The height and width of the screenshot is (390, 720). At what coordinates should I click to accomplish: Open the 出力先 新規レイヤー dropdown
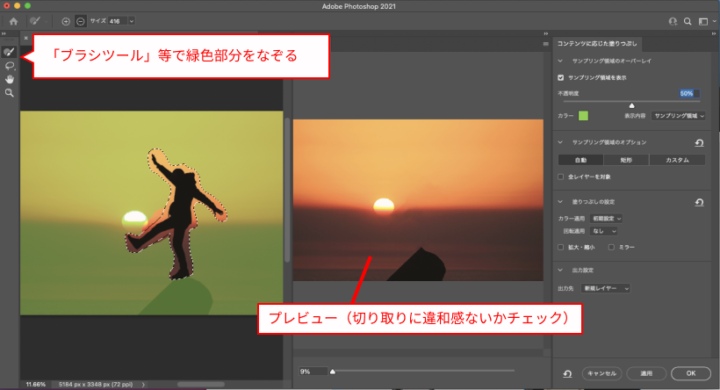(606, 288)
